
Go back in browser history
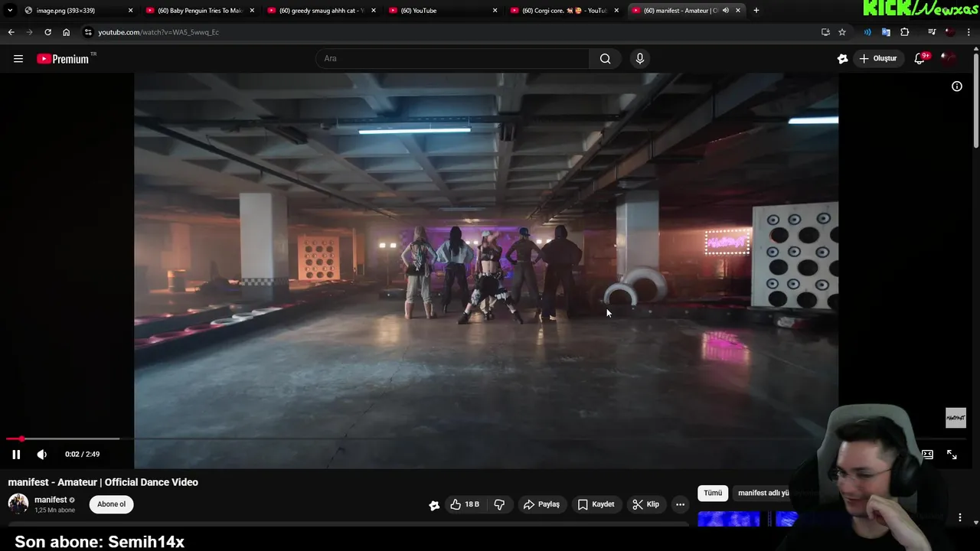pos(11,32)
